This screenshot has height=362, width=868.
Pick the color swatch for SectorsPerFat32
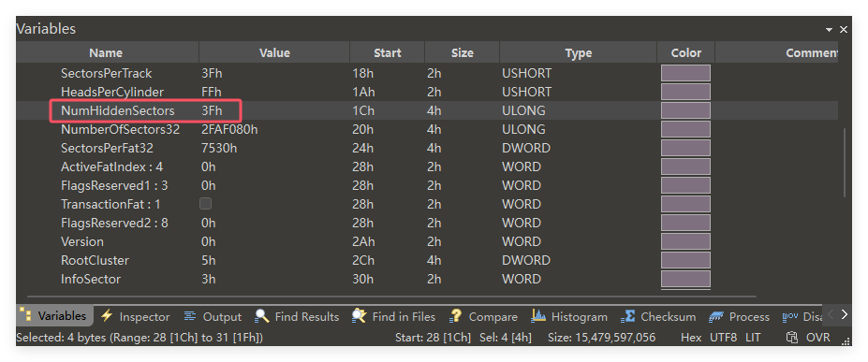(685, 148)
